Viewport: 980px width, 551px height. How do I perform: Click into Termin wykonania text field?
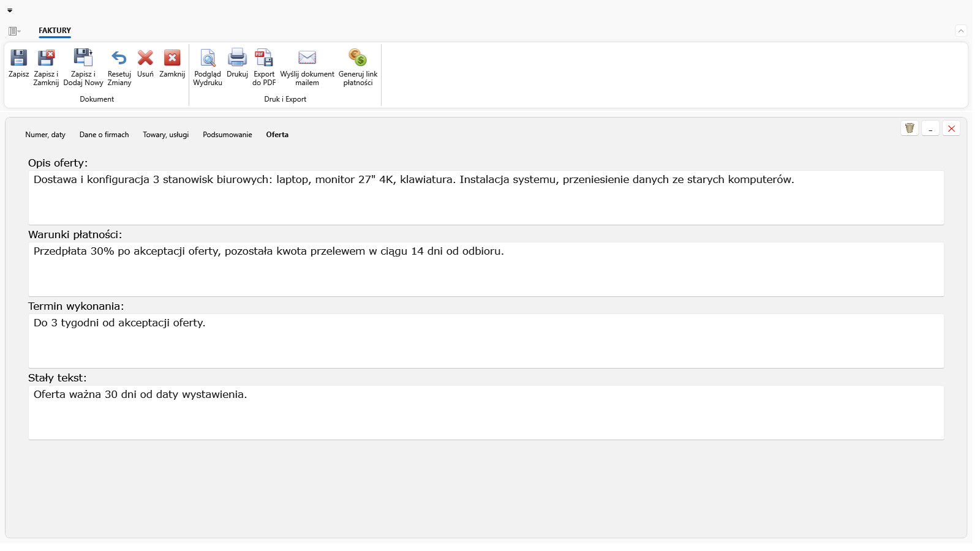pyautogui.click(x=486, y=341)
